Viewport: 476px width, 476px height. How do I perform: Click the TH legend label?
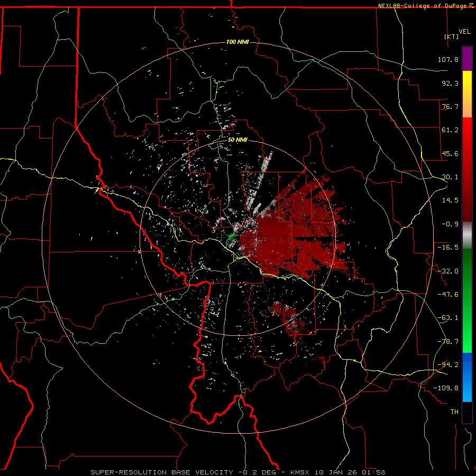click(454, 412)
